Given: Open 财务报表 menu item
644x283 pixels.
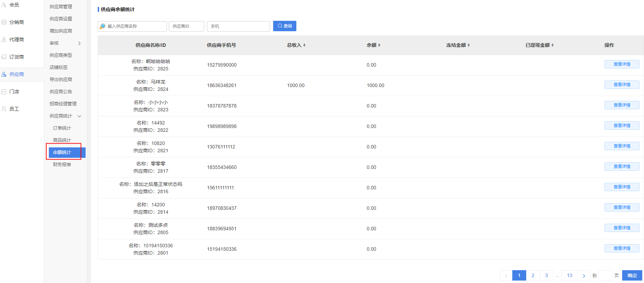Looking at the screenshot, I should click(x=62, y=164).
